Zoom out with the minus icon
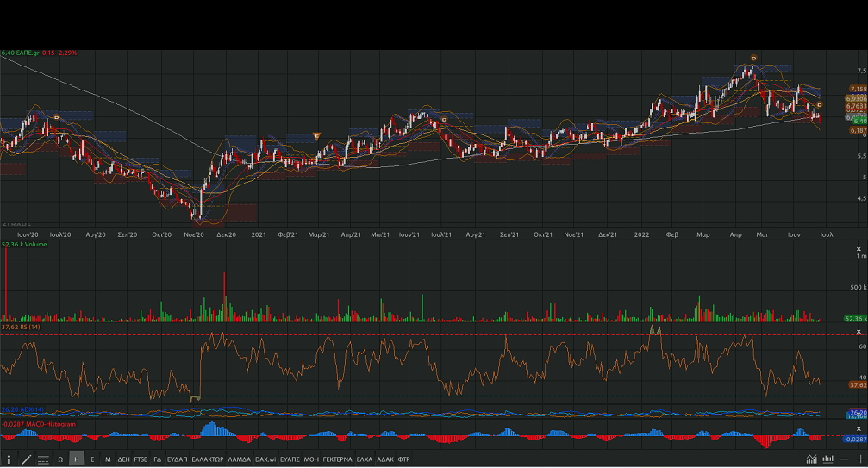The height and width of the screenshot is (468, 868). [x=844, y=459]
